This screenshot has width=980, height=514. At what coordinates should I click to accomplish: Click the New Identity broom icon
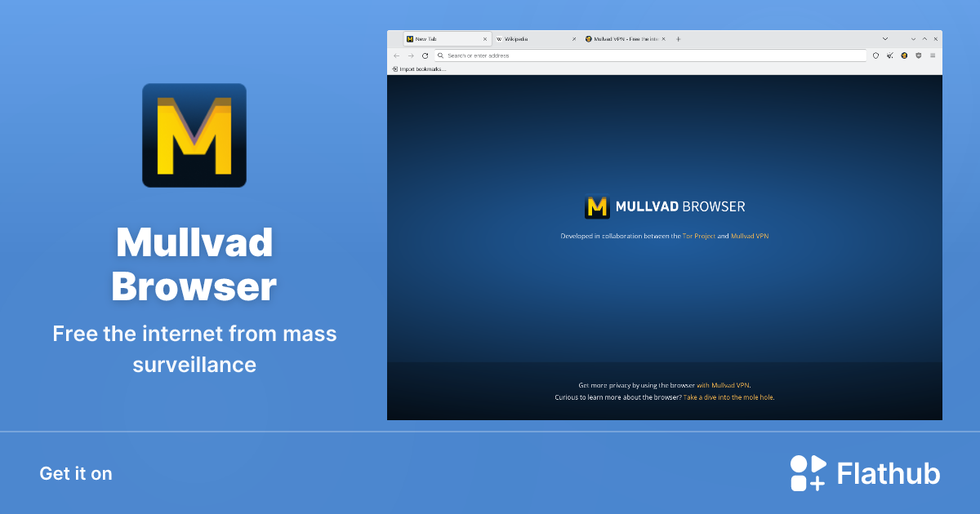click(890, 55)
